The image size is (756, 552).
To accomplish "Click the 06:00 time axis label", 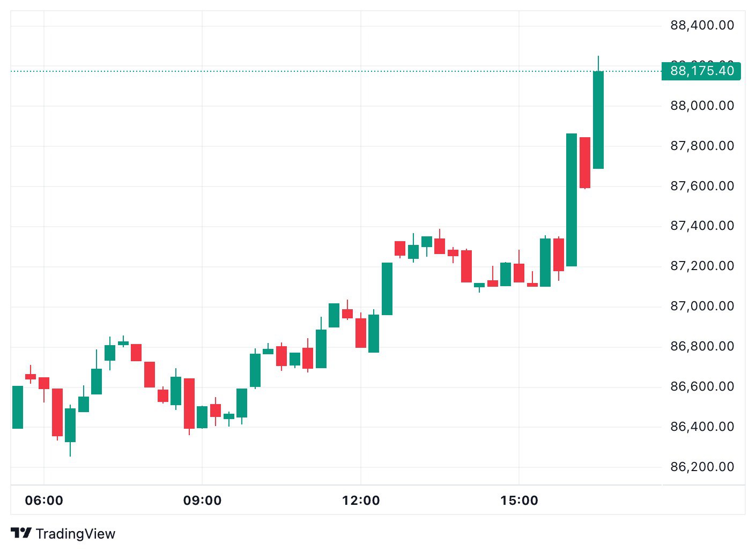I will click(44, 501).
